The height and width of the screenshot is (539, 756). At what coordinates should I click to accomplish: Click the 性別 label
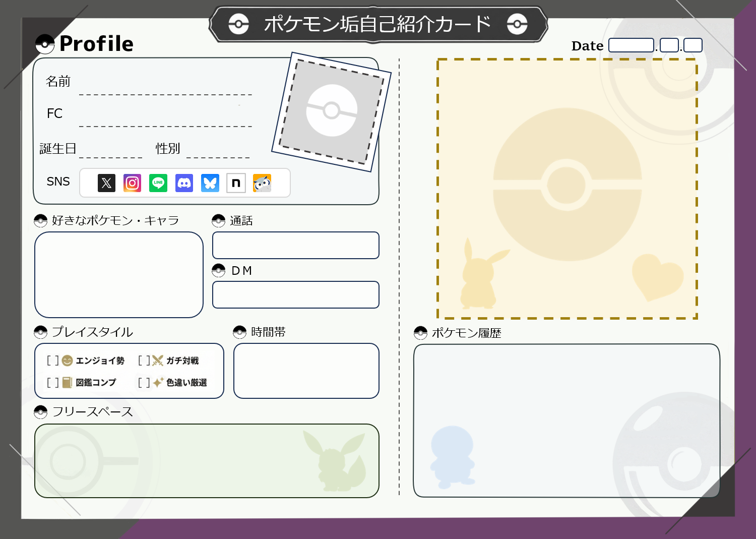pyautogui.click(x=168, y=149)
